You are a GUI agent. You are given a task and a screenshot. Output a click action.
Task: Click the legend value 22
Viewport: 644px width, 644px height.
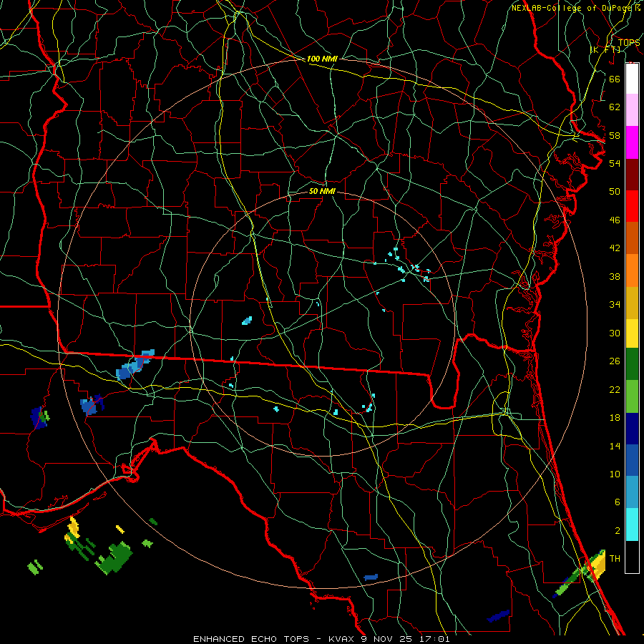point(615,389)
